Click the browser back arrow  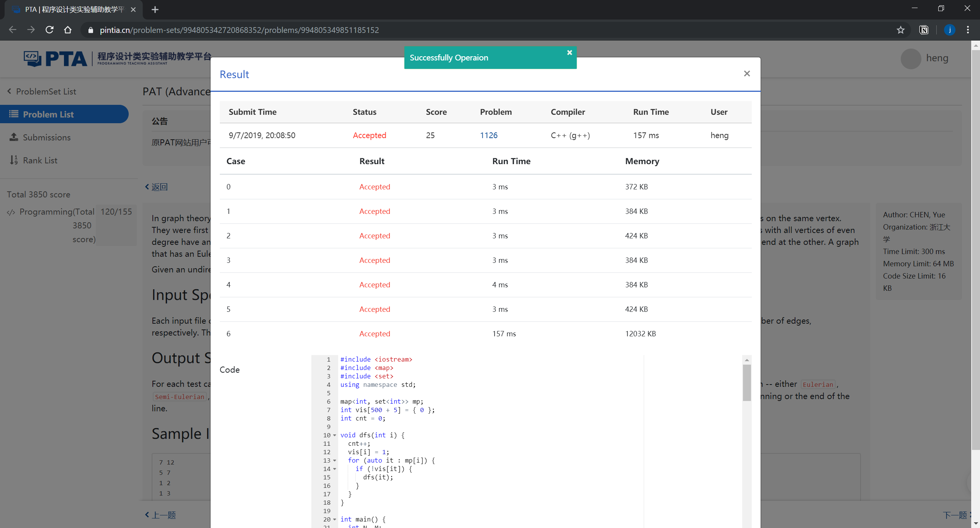[x=12, y=30]
